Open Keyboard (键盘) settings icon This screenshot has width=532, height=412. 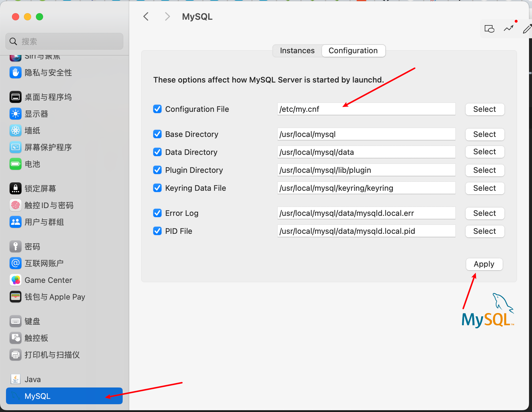pos(16,321)
